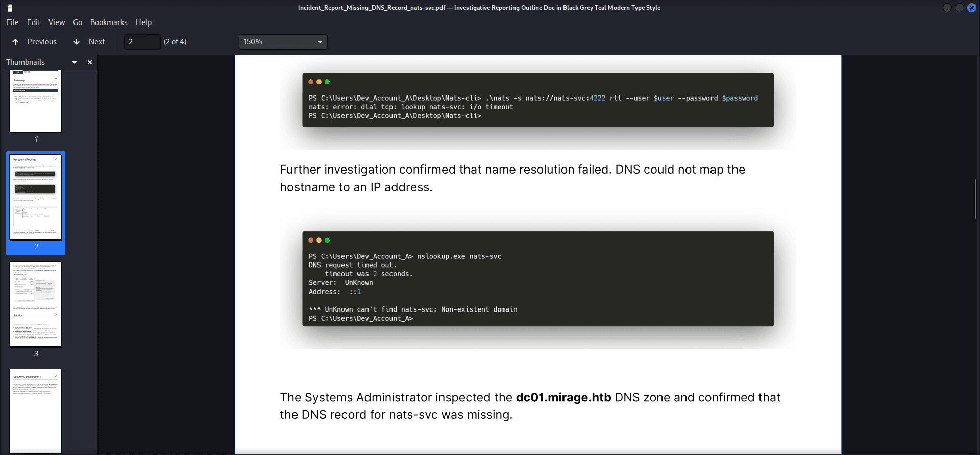Viewport: 980px width, 455px height.
Task: Click the window title text
Action: (x=479, y=8)
